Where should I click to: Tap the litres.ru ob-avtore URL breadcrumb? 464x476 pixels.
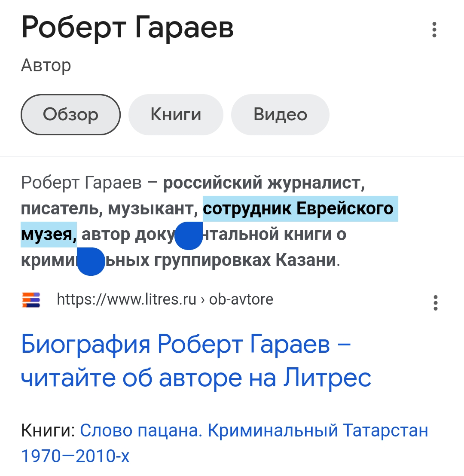pyautogui.click(x=165, y=299)
